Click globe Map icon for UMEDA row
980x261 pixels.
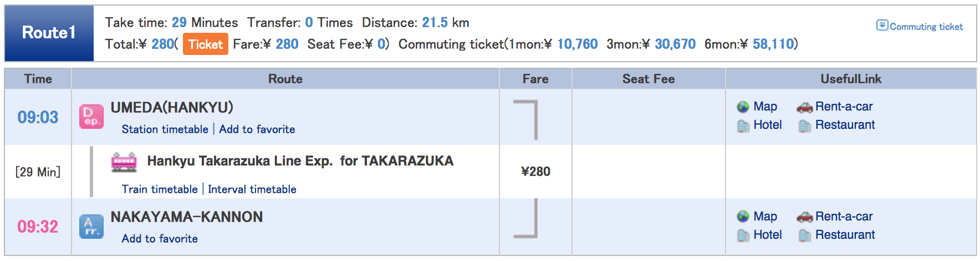pos(743,107)
